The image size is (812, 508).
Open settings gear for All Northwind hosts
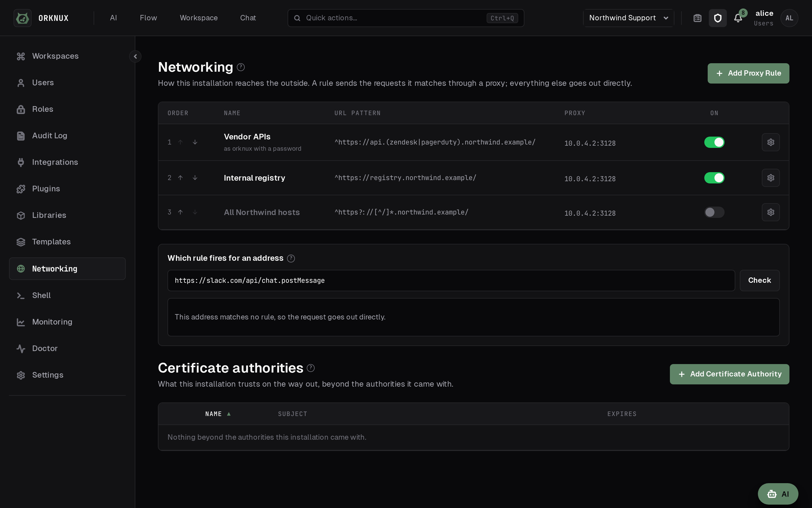click(x=770, y=212)
